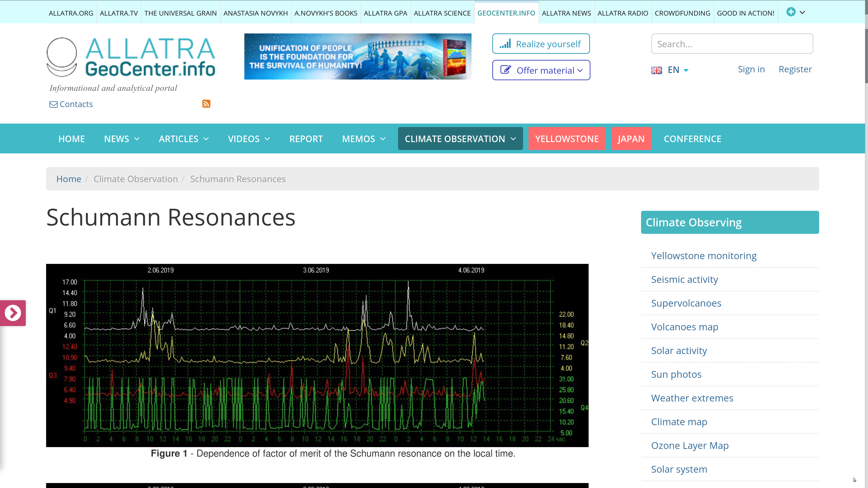The image size is (868, 488).
Task: Open Seismic activity sidebar link
Action: (684, 279)
